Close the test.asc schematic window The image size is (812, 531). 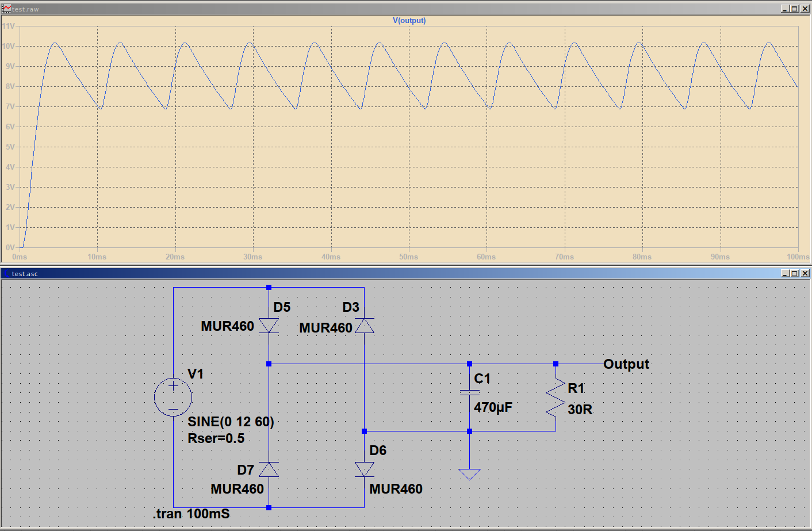tap(805, 273)
